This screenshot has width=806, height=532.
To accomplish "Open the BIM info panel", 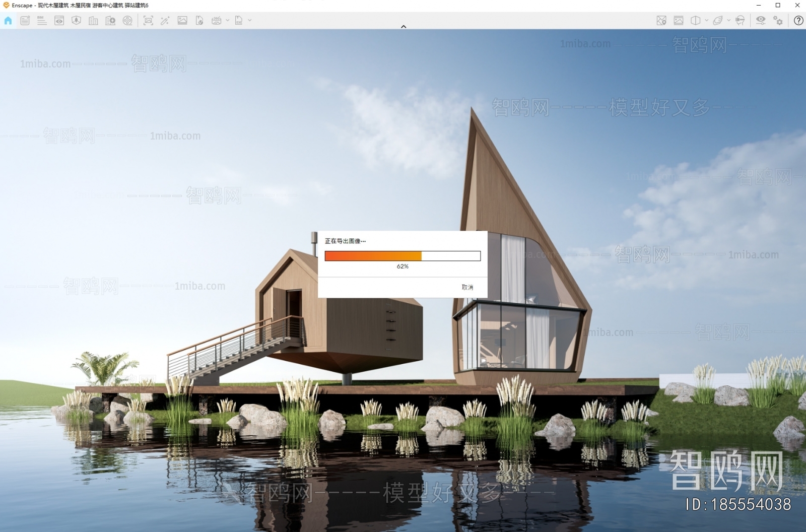I will [x=42, y=21].
